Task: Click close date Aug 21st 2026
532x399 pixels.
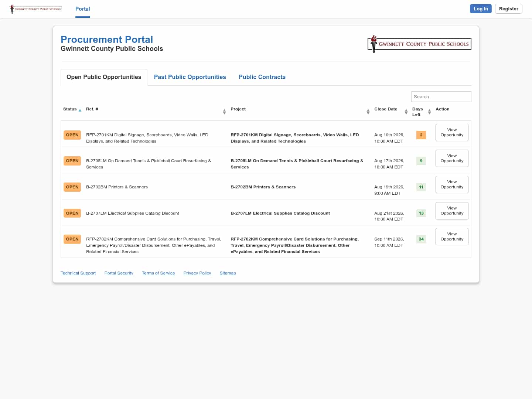Action: pyautogui.click(x=389, y=216)
